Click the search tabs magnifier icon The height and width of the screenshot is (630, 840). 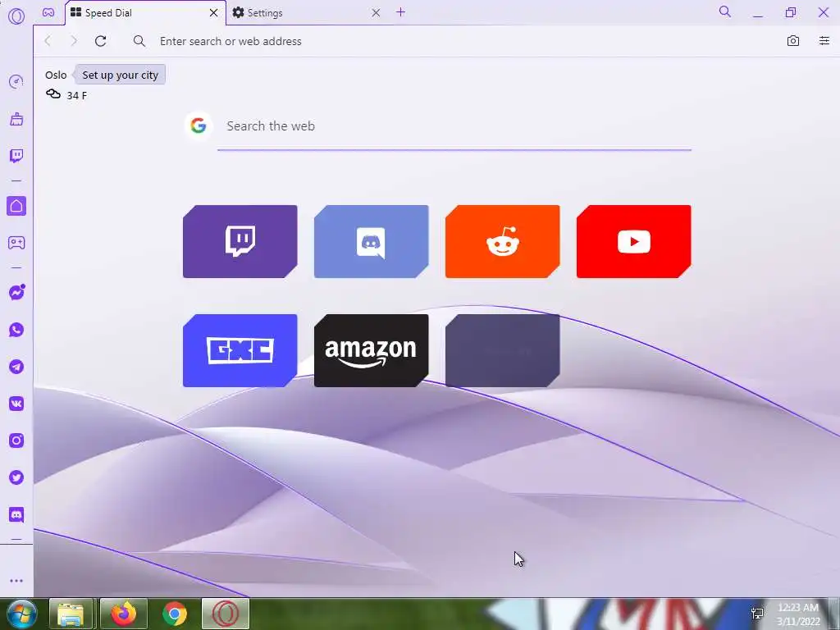[x=725, y=11]
